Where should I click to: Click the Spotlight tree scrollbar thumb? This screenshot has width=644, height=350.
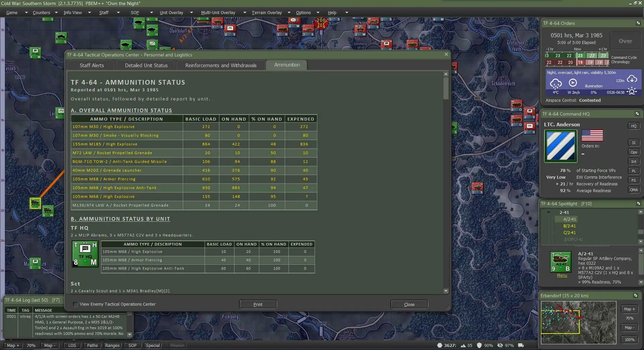tap(641, 232)
